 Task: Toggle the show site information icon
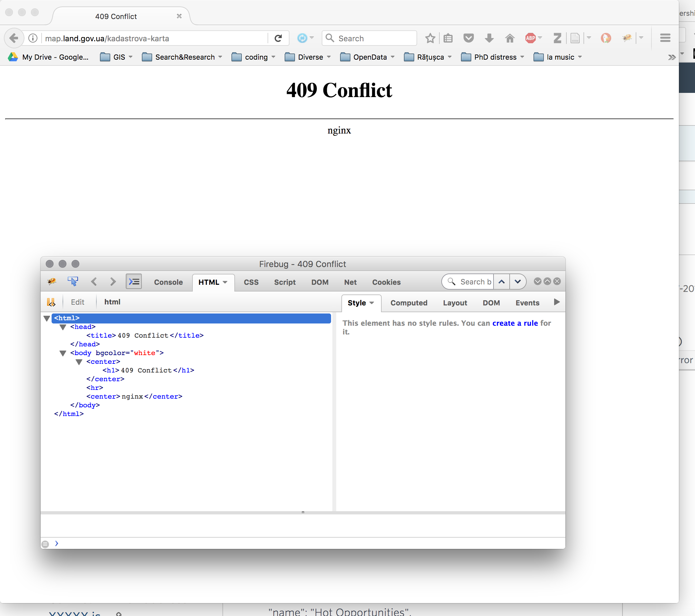pos(33,38)
